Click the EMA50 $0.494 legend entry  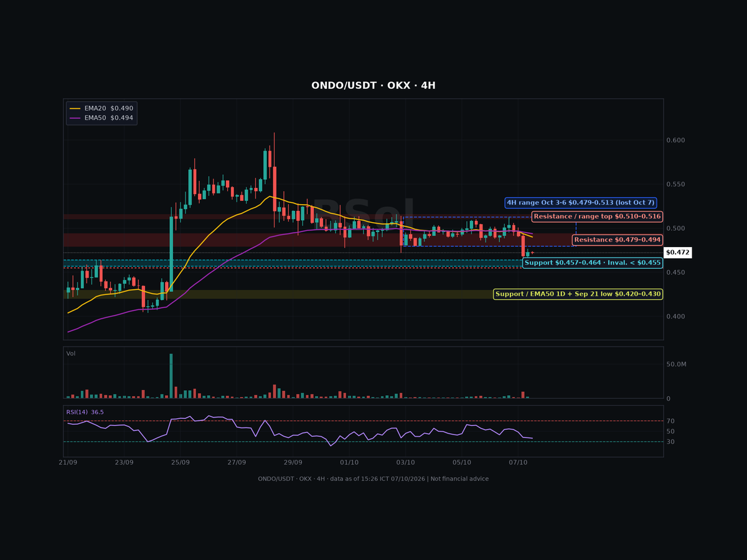click(x=101, y=118)
